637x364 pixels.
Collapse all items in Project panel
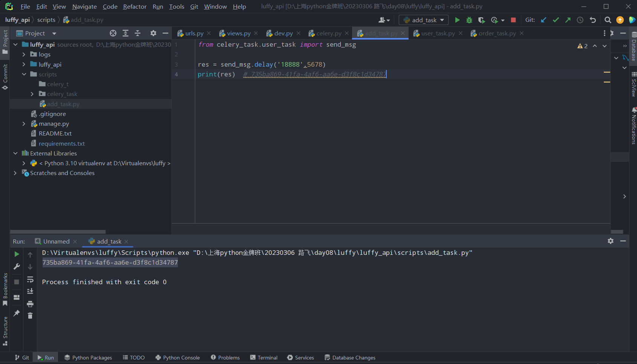tap(138, 33)
